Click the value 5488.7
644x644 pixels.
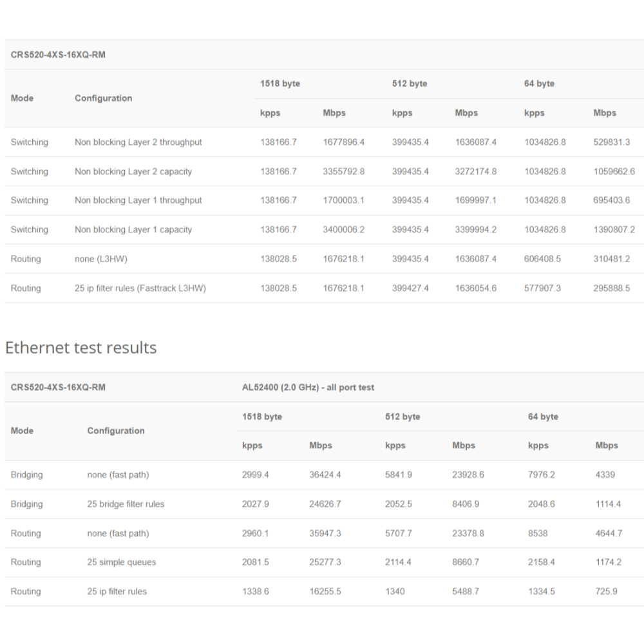[466, 591]
